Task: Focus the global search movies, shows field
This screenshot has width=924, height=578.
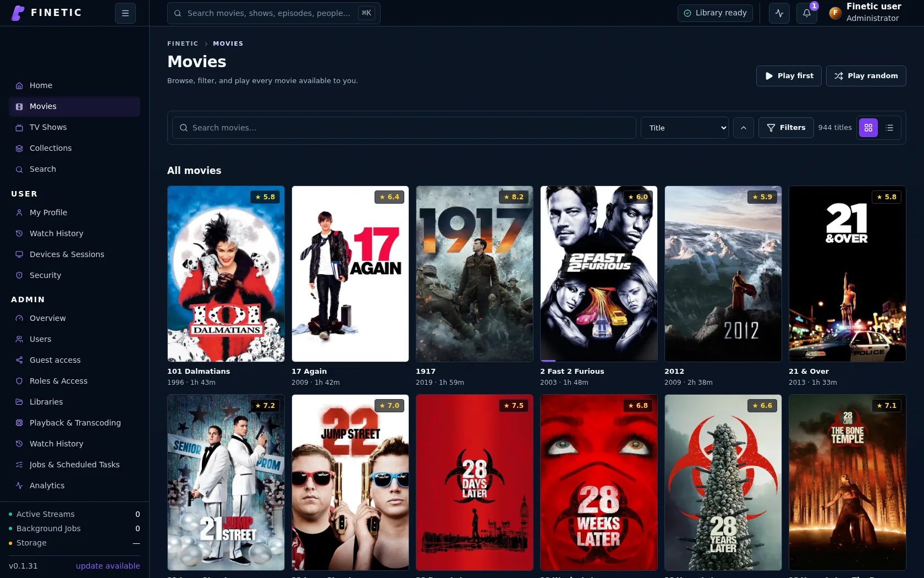Action: point(273,13)
